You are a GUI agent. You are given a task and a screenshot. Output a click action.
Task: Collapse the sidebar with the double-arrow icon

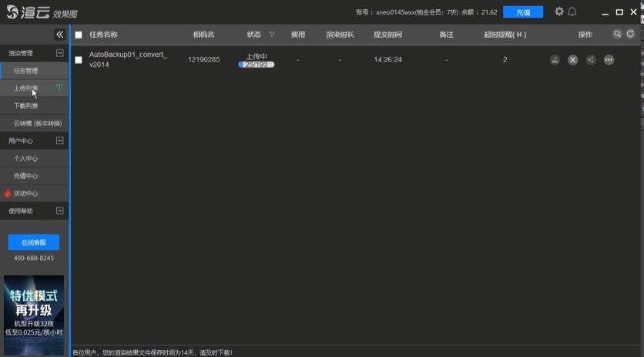click(x=59, y=35)
